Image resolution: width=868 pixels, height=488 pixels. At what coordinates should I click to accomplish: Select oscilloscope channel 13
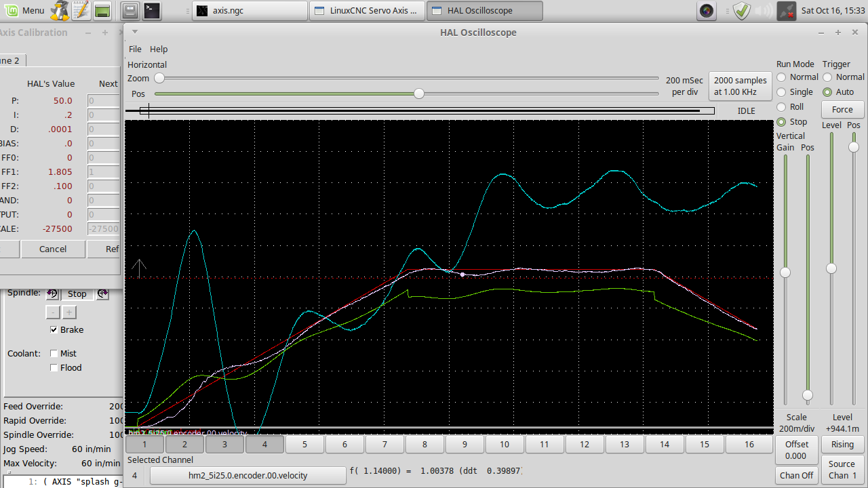[x=625, y=445]
